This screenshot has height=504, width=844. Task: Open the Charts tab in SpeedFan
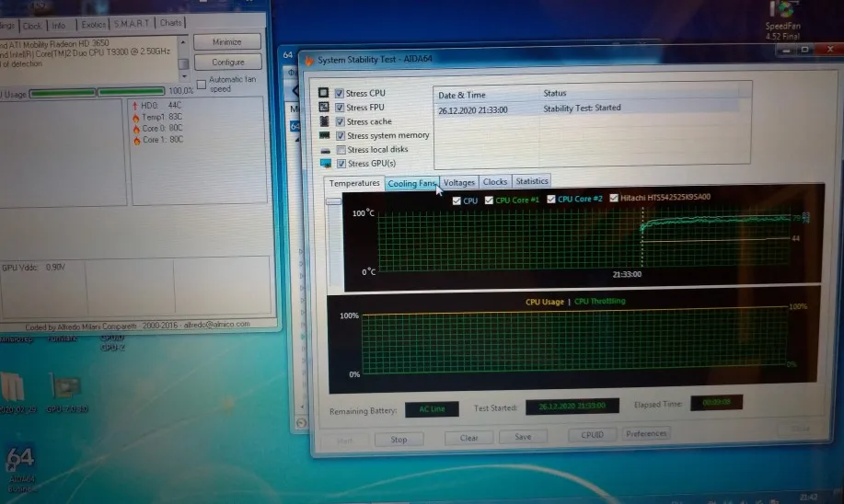[170, 23]
